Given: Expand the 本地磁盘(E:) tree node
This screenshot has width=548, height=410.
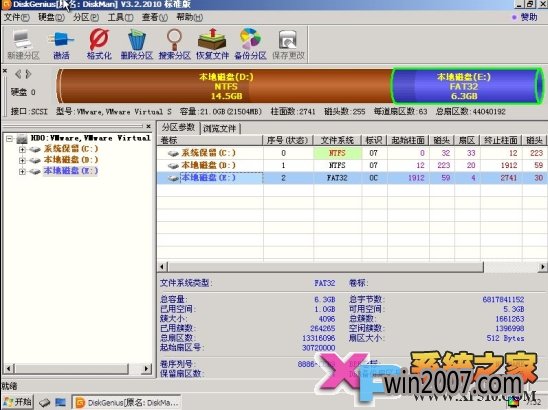Looking at the screenshot, I should [22, 171].
